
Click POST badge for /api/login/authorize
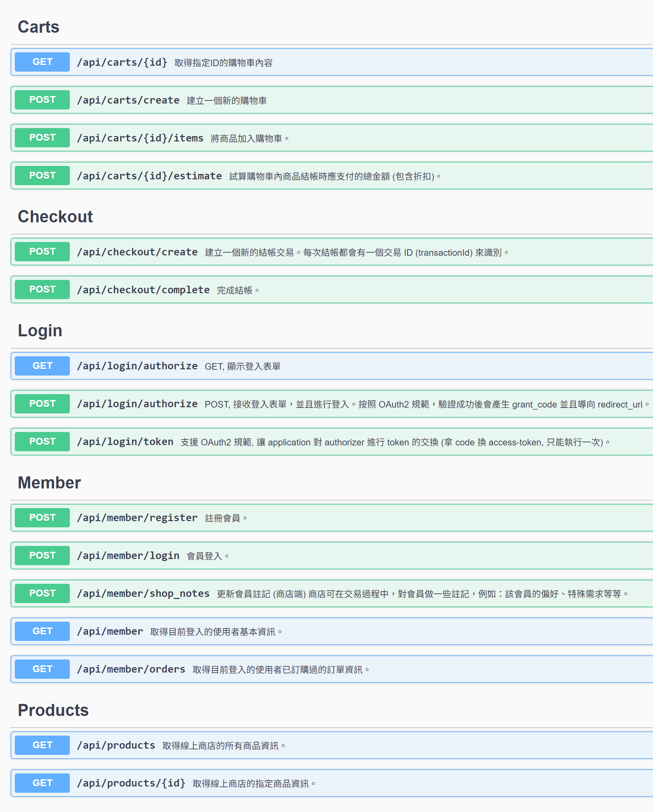42,404
